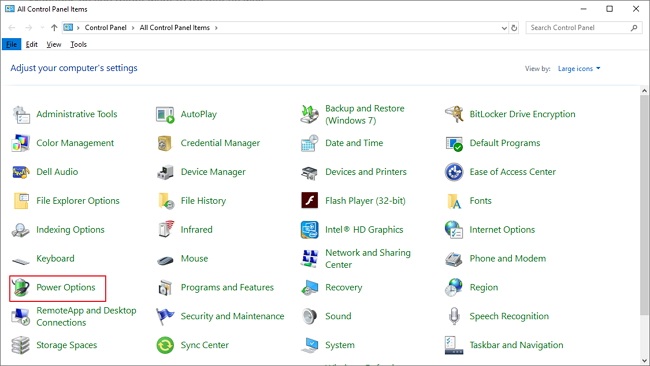The width and height of the screenshot is (650, 366).
Task: Expand chevron after 'Control Panel' breadcrumb
Action: pyautogui.click(x=133, y=28)
